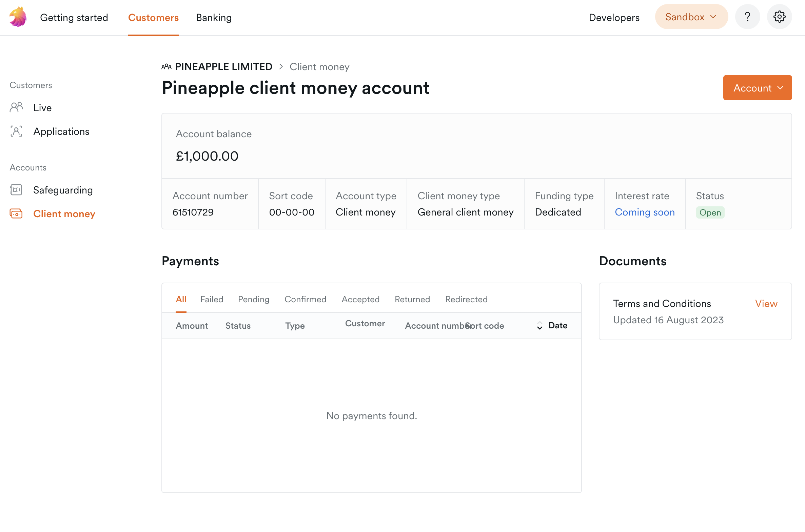Navigate to PINEAPPLE LIMITED breadcrumb
805x532 pixels.
[224, 67]
